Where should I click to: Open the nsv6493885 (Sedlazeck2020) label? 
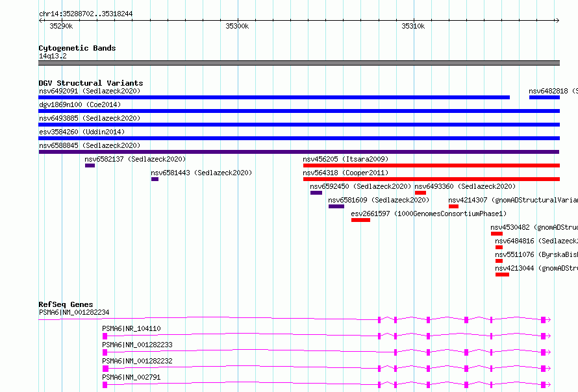pyautogui.click(x=90, y=118)
